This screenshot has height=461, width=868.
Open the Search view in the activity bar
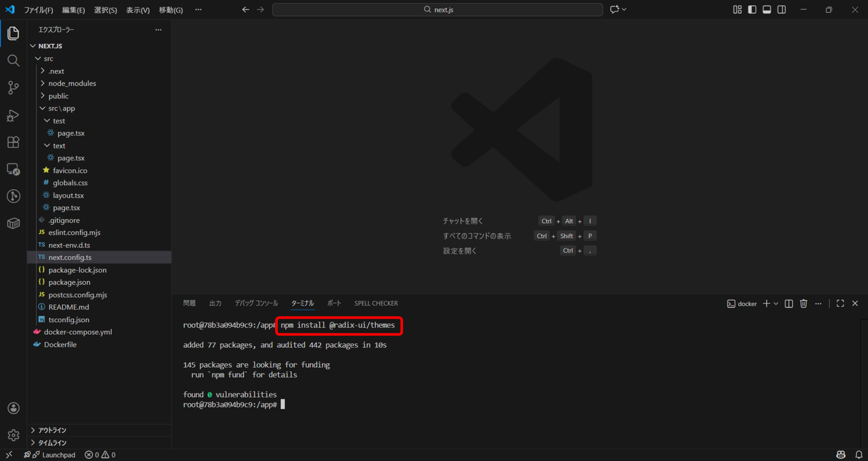coord(13,60)
